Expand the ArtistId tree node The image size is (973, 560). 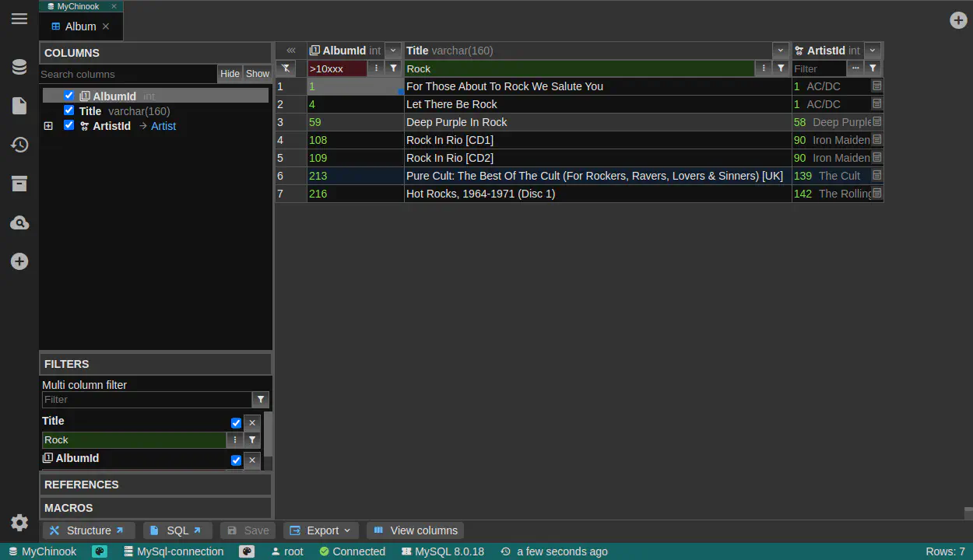pos(48,126)
